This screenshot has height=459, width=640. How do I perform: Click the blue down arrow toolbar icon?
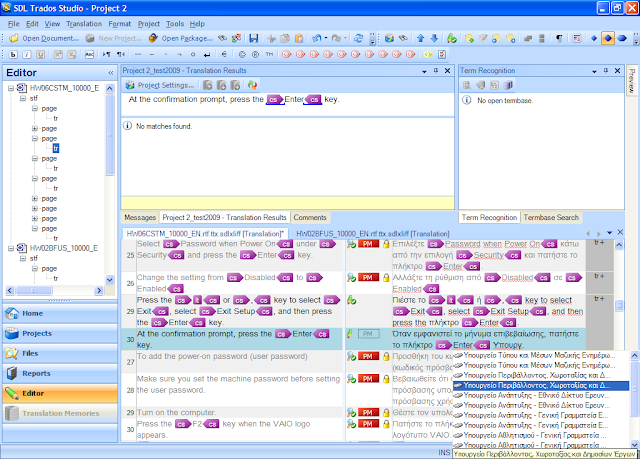(x=434, y=38)
